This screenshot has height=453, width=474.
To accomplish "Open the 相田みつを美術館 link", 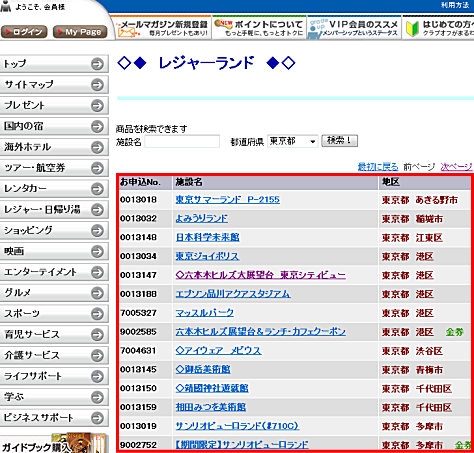I will tap(211, 407).
